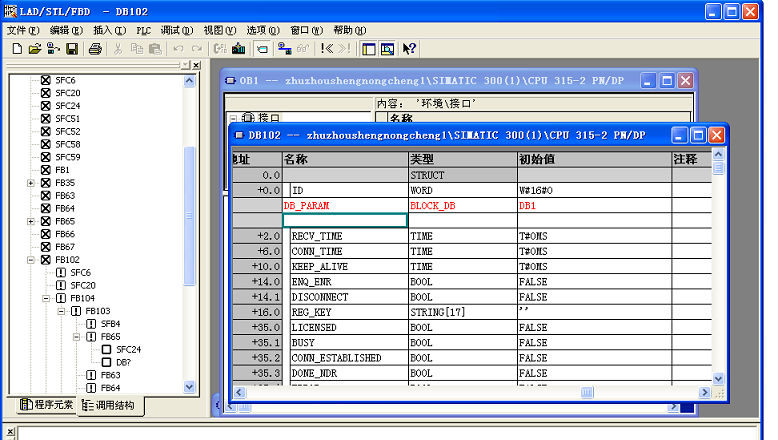Click the online connection network icon

coord(284,49)
